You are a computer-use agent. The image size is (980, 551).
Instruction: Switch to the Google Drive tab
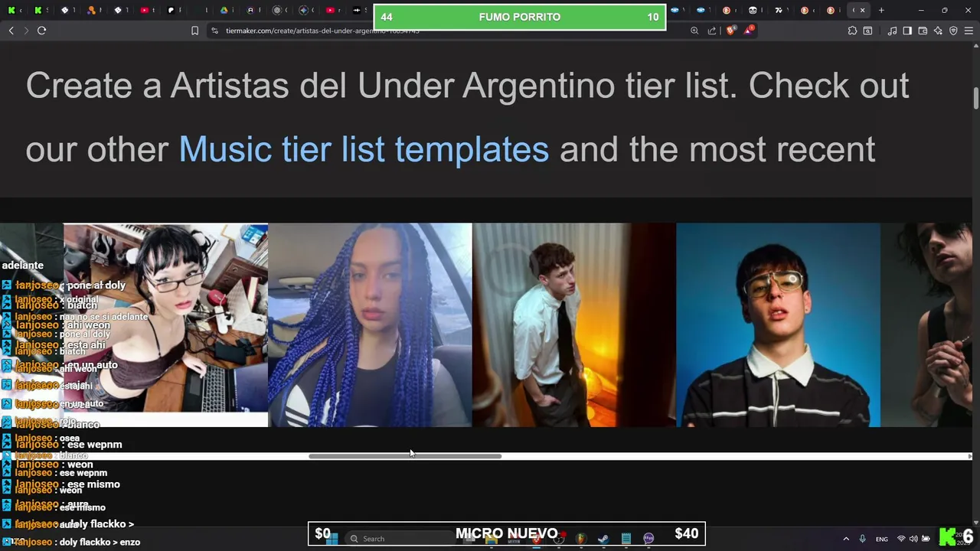point(224,10)
